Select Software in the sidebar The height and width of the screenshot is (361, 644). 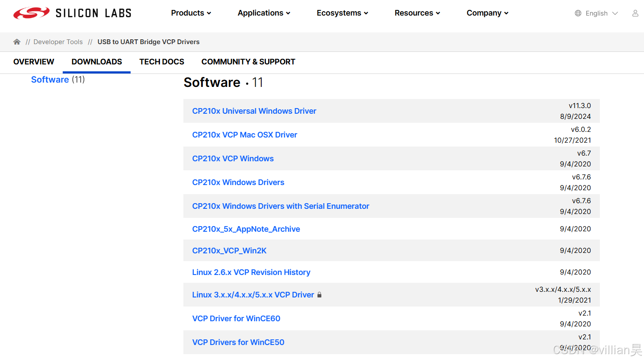point(50,79)
